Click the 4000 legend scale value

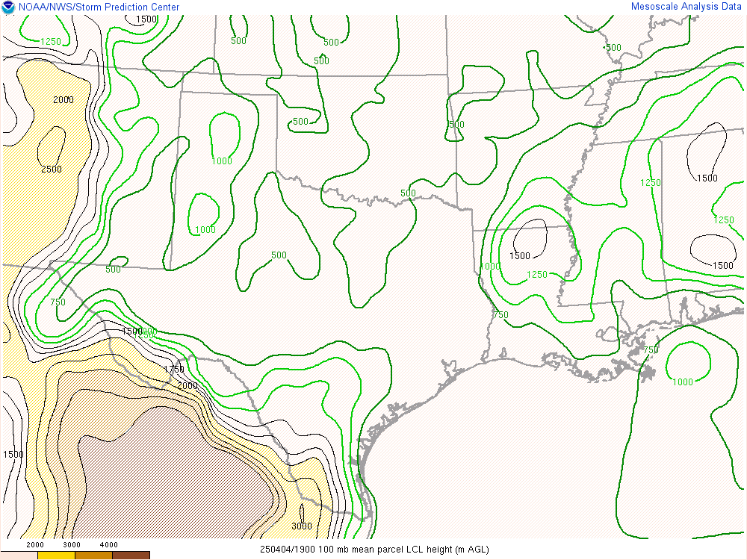[108, 545]
